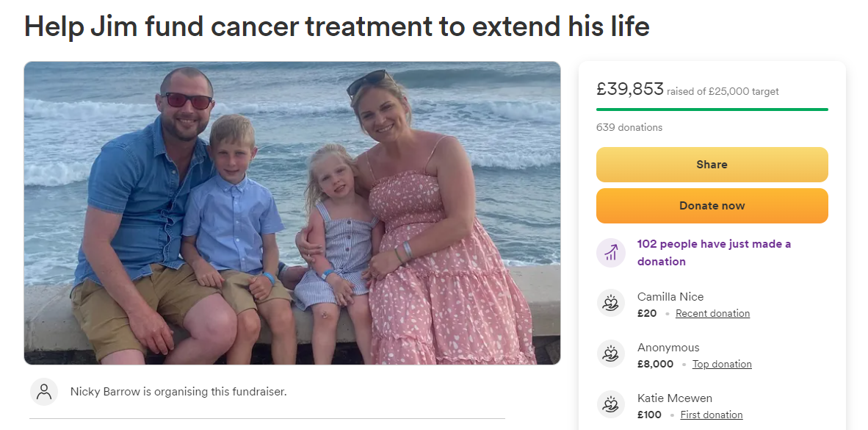
Task: Click the green fundraising progress bar
Action: click(x=712, y=110)
